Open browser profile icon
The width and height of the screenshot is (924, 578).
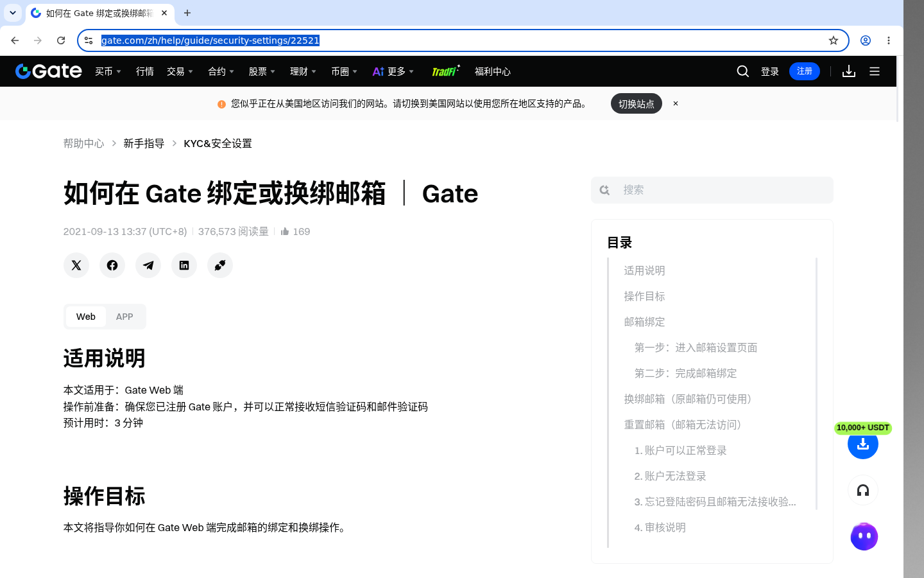pos(866,40)
